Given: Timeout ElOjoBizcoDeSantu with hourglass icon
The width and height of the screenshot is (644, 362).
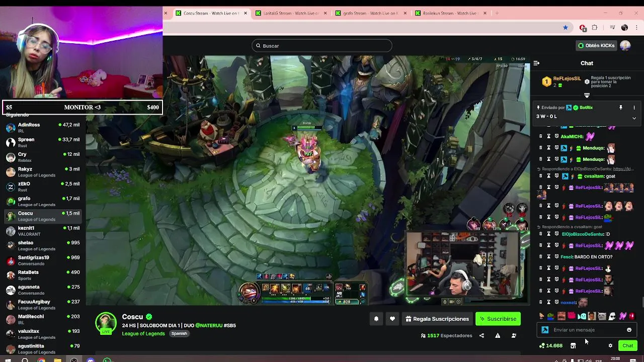Looking at the screenshot, I should (x=549, y=234).
